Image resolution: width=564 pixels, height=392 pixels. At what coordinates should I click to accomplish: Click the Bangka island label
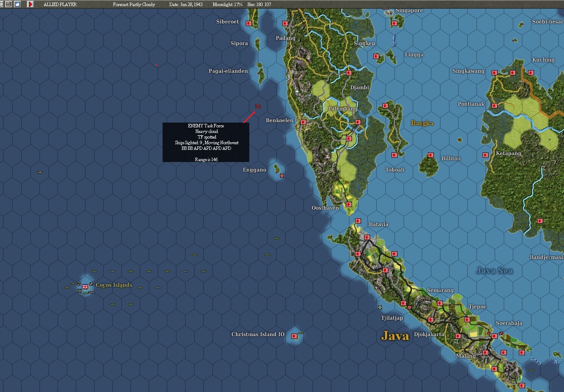tap(422, 123)
